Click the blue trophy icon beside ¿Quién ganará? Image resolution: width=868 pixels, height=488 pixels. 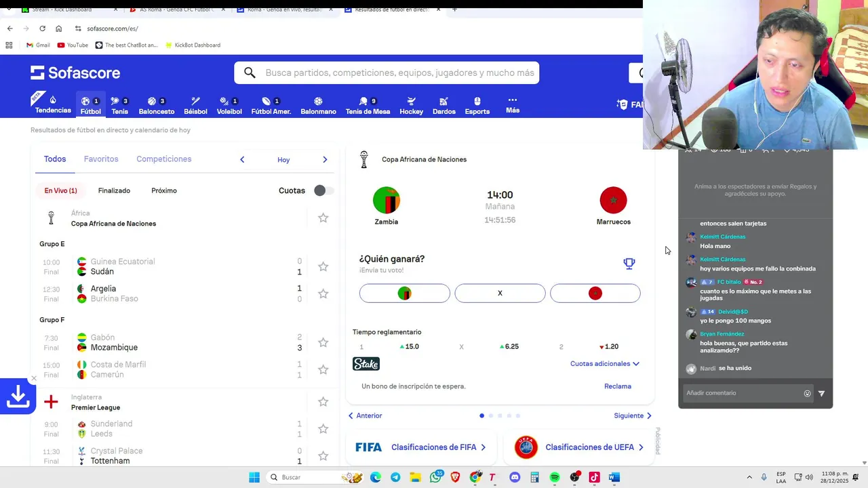point(629,264)
